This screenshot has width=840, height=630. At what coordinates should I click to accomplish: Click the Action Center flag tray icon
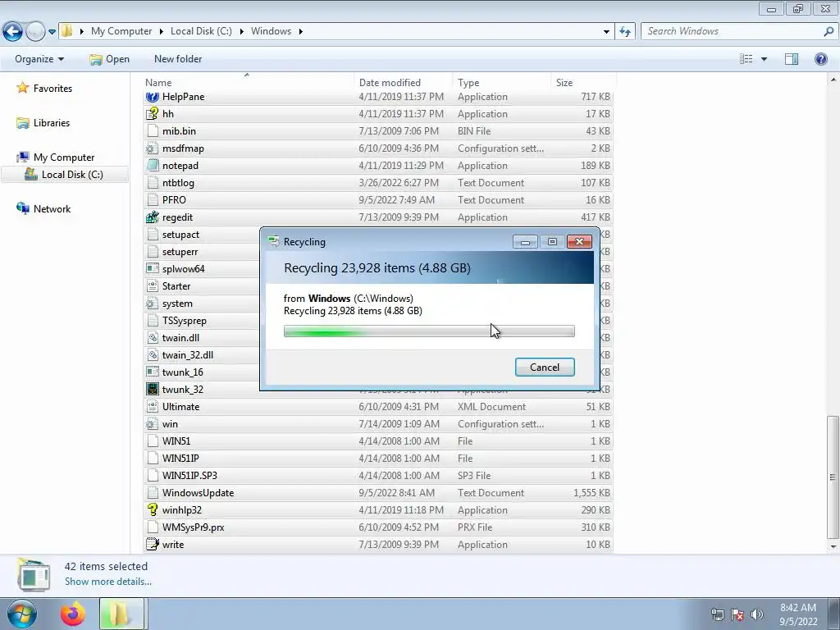tap(737, 614)
